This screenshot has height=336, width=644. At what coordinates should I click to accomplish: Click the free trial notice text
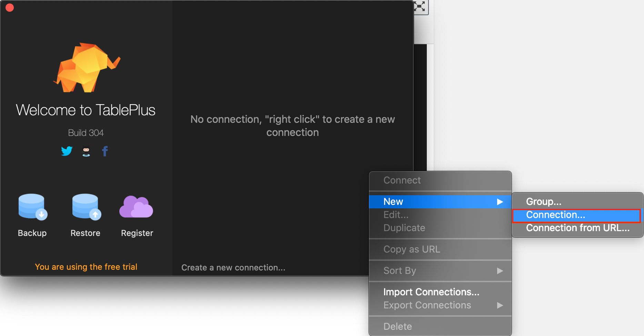click(86, 267)
